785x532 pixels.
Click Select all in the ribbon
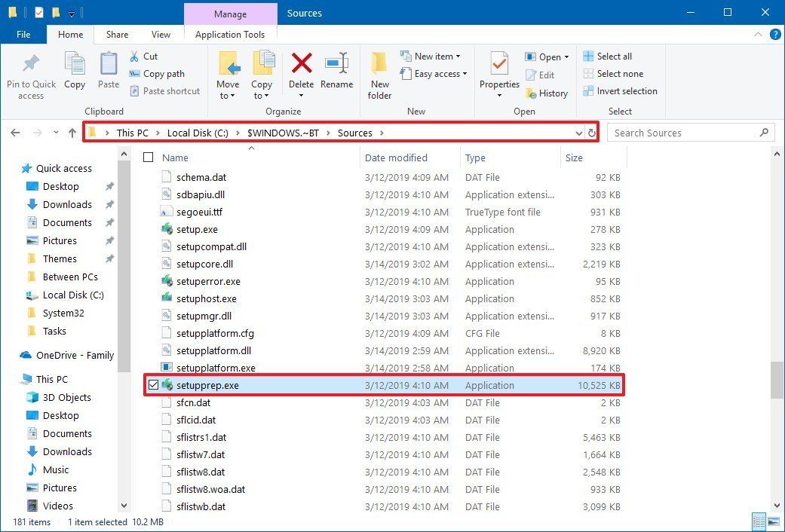(609, 56)
